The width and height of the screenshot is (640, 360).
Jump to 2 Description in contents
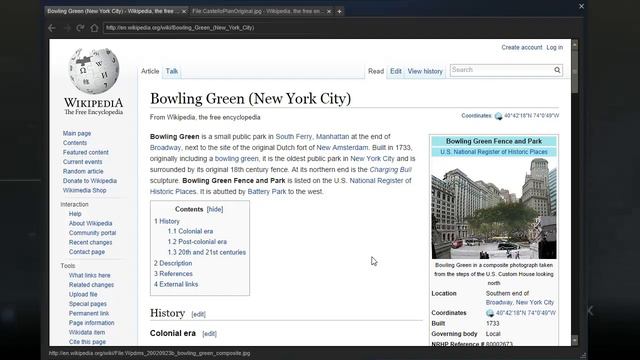(x=173, y=263)
